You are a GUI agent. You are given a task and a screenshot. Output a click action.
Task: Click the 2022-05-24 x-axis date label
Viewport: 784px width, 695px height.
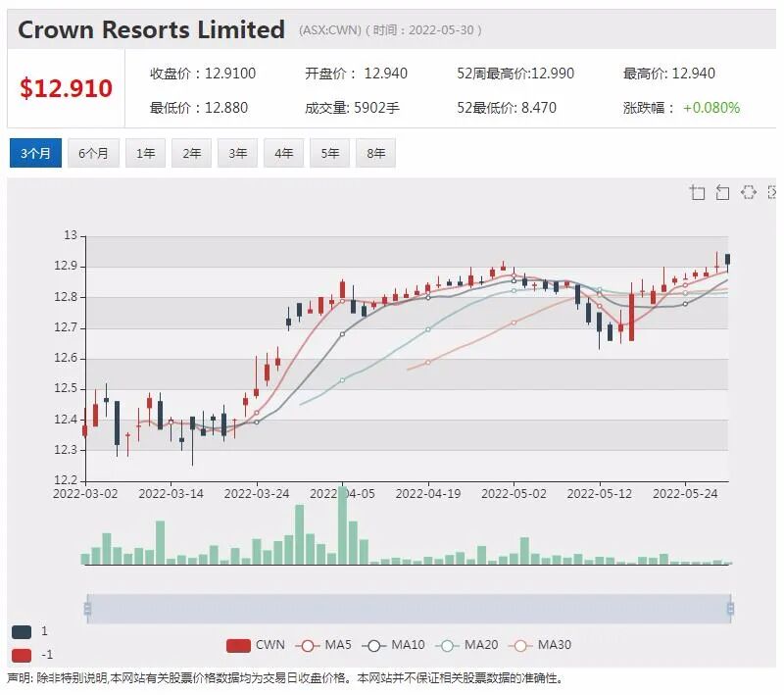pyautogui.click(x=685, y=494)
